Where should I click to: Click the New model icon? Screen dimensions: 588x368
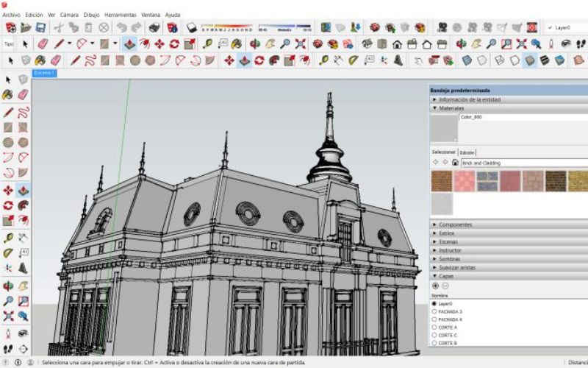click(11, 27)
